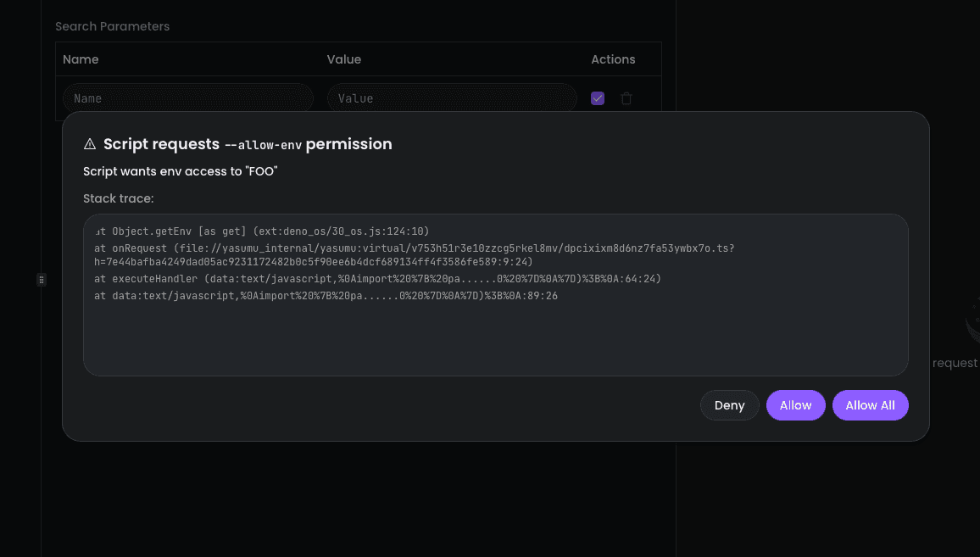The height and width of the screenshot is (557, 980).
Task: Click the Deny button
Action: [729, 405]
